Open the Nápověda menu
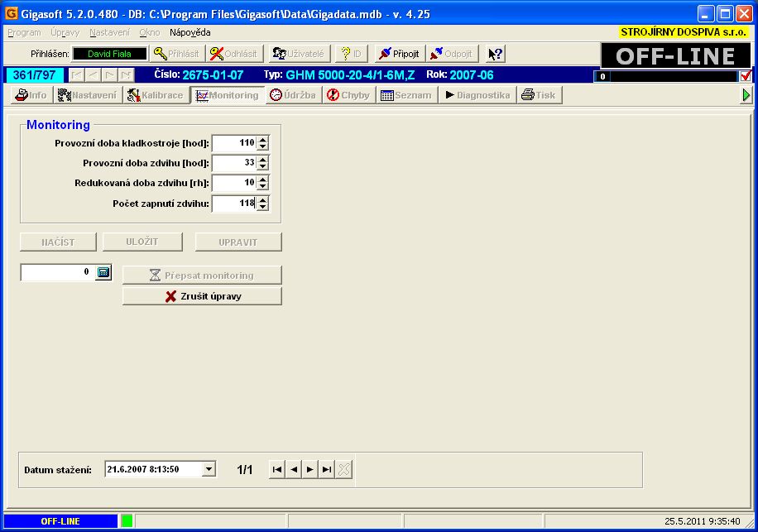 point(189,32)
